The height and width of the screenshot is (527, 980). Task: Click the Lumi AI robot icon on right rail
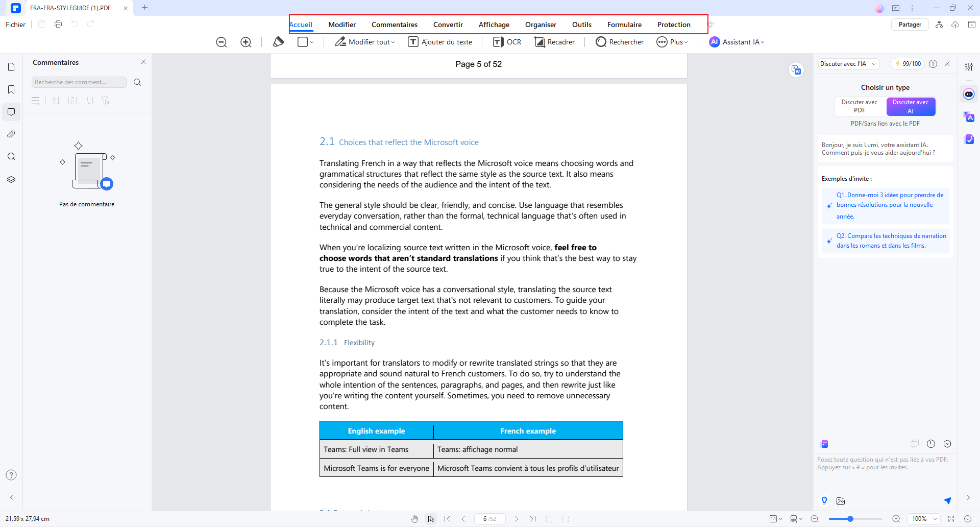969,94
